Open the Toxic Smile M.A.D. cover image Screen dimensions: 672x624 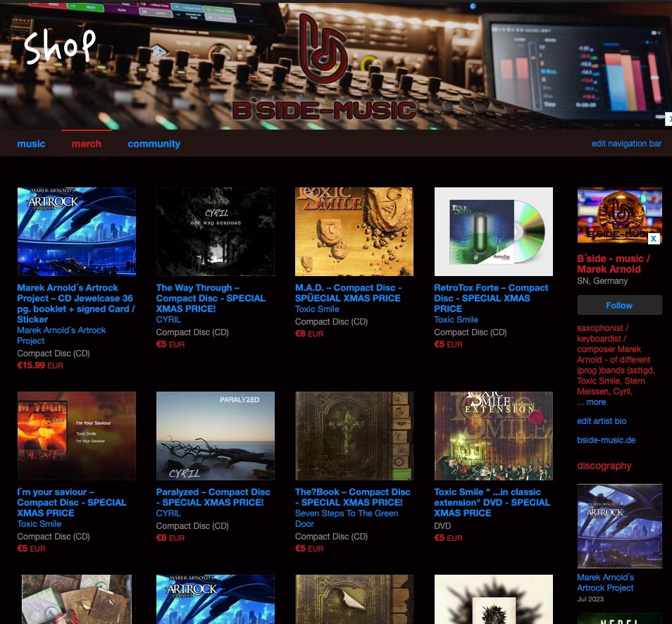pos(354,232)
